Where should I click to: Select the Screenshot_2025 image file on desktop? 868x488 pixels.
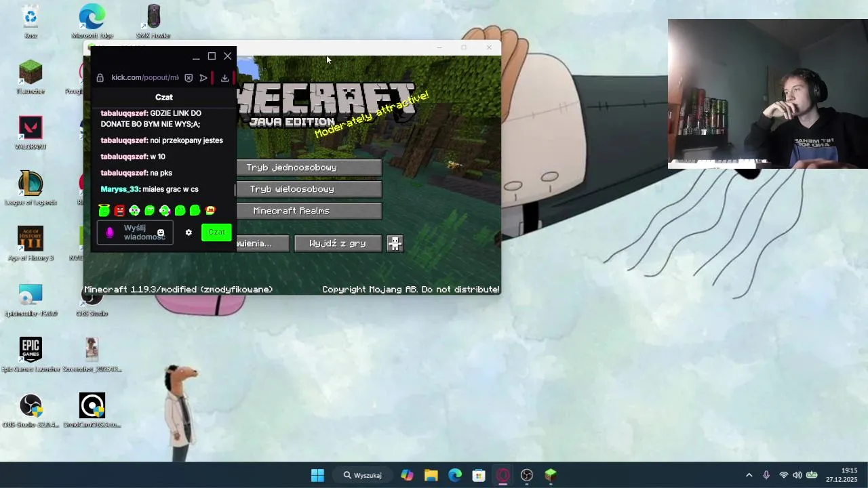pos(92,355)
